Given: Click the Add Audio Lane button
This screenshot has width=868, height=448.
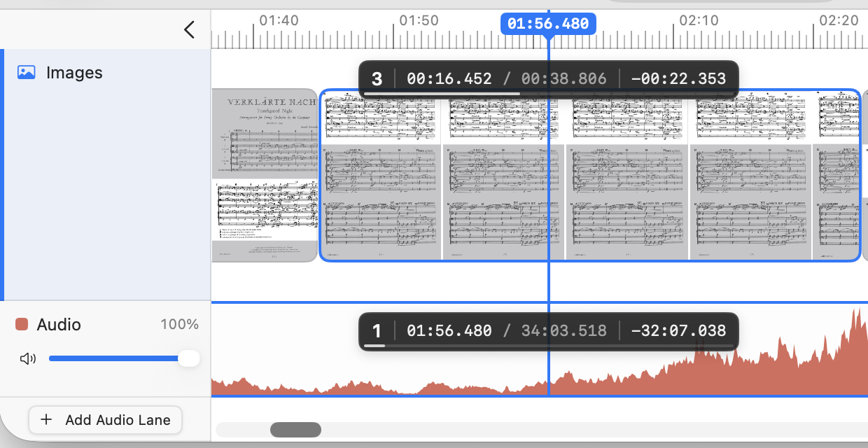Looking at the screenshot, I should 105,420.
